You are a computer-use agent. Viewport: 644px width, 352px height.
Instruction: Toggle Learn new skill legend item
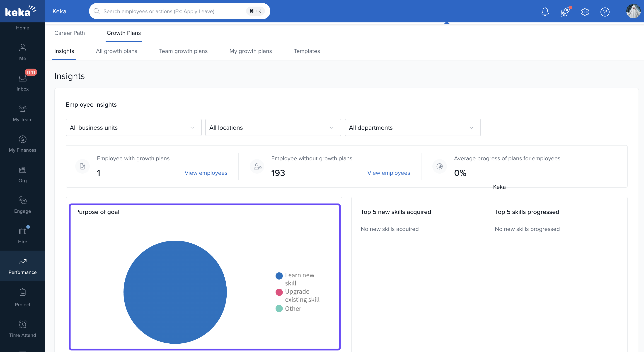click(300, 275)
